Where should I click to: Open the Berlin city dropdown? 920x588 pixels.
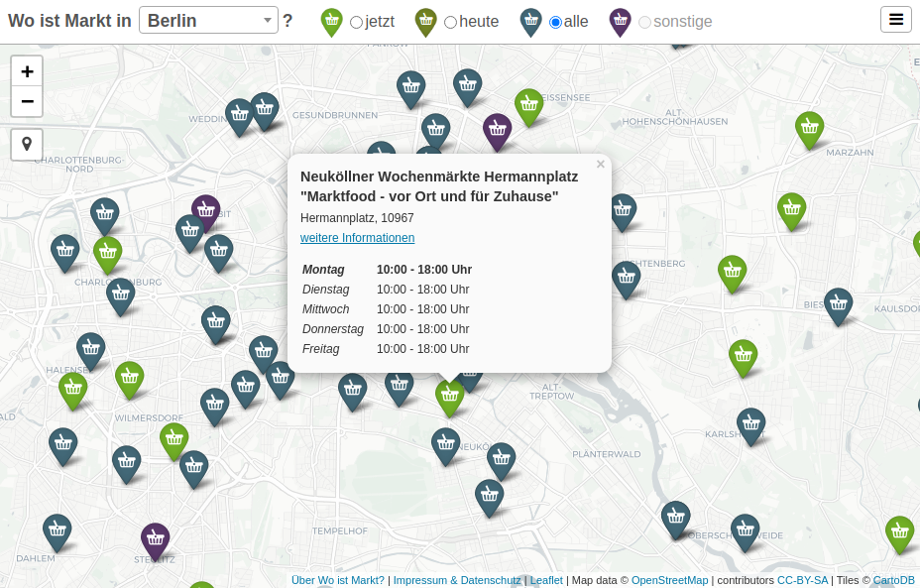(x=208, y=20)
